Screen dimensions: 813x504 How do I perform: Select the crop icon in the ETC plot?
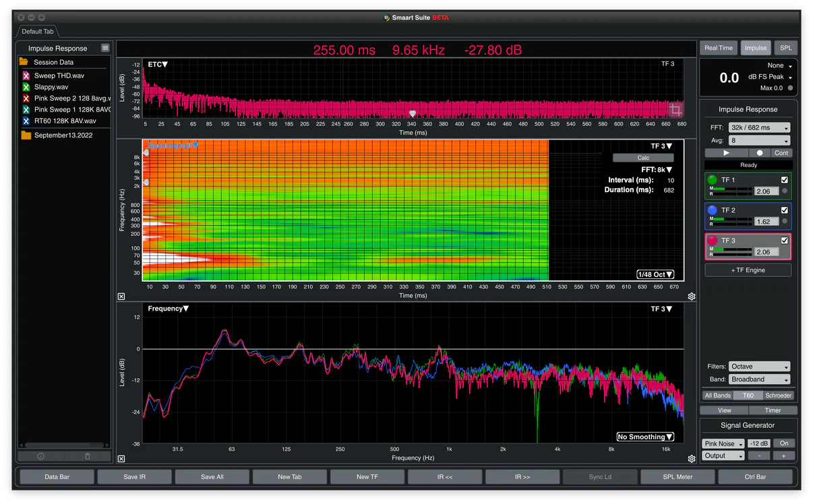click(x=675, y=110)
